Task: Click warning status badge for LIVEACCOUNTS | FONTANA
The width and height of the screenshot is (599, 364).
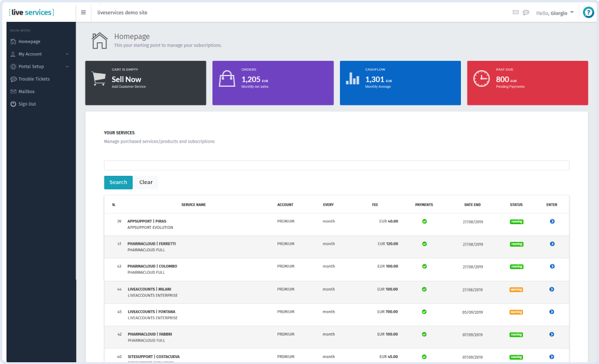Action: click(516, 312)
